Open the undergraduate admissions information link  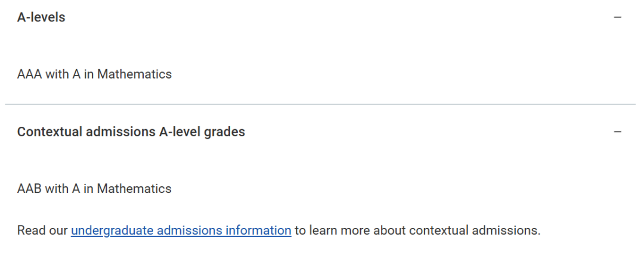click(x=181, y=230)
